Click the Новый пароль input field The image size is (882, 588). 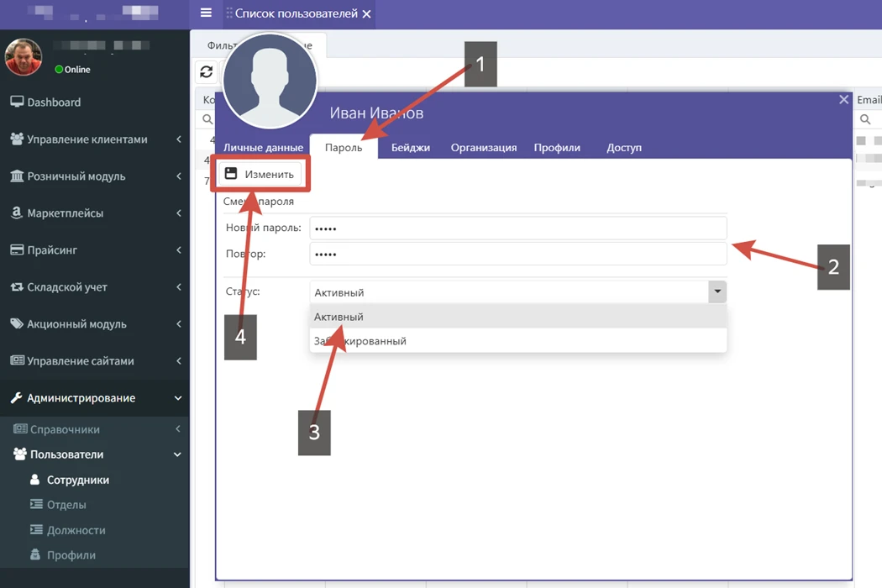coord(517,228)
